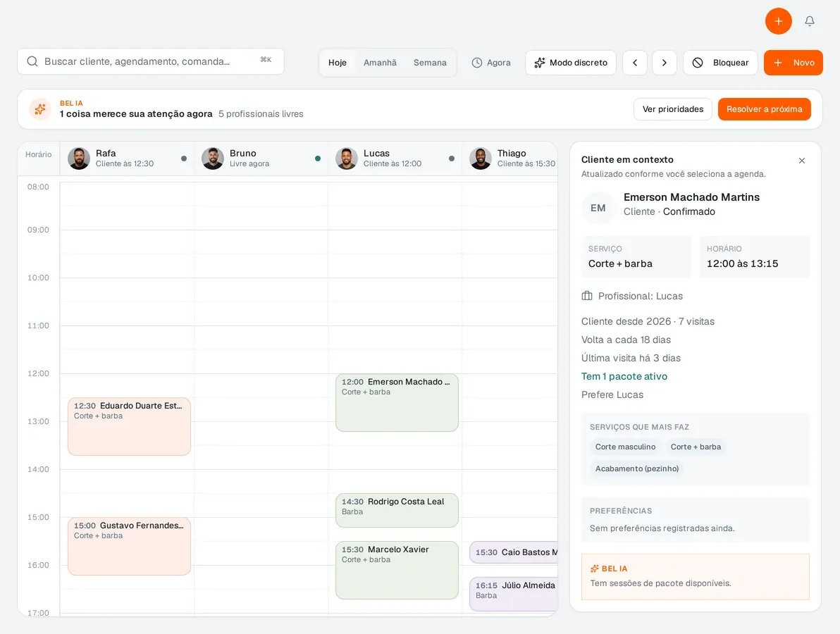Click Tem sessões de pacote disponíveis note
840x634 pixels.
[660, 583]
